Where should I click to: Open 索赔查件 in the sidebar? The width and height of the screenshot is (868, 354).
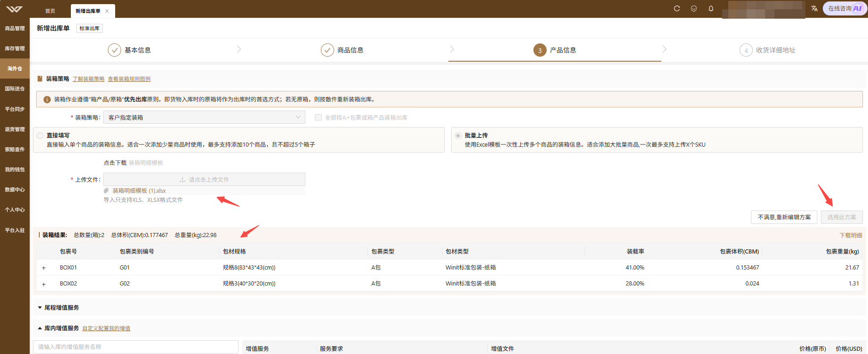click(15, 149)
